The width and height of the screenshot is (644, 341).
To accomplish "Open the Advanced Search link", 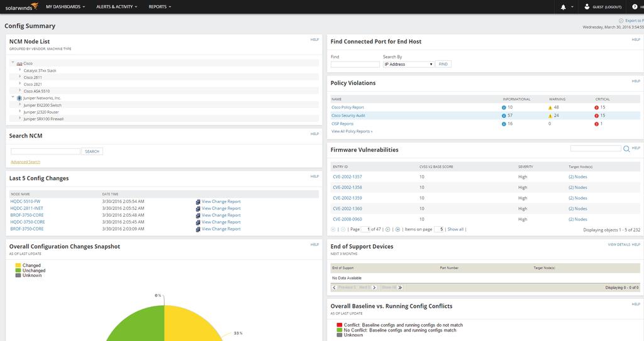I will tap(25, 161).
